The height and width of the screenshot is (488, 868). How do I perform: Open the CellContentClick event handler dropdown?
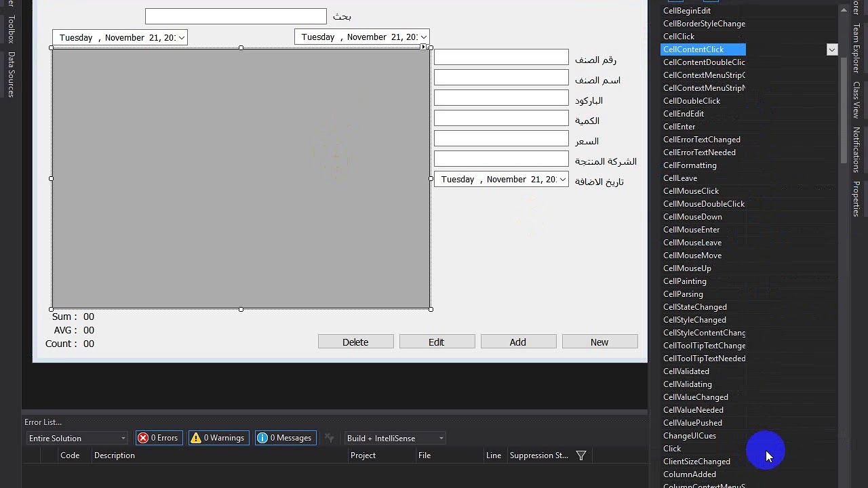(832, 49)
